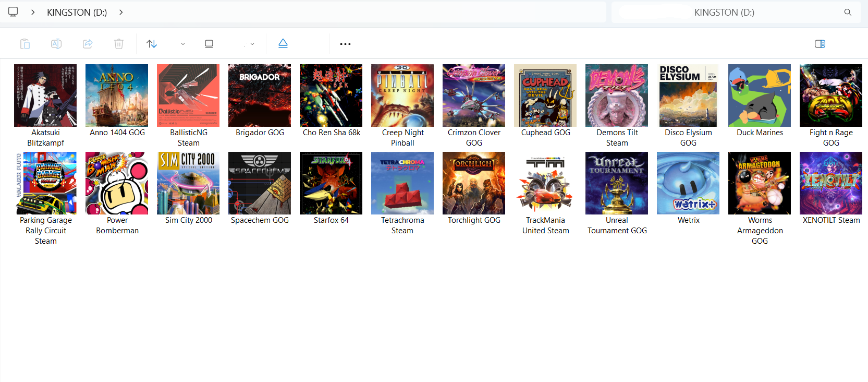
Task: Click the 'Fight n Rage GOG' file name
Action: (x=831, y=138)
